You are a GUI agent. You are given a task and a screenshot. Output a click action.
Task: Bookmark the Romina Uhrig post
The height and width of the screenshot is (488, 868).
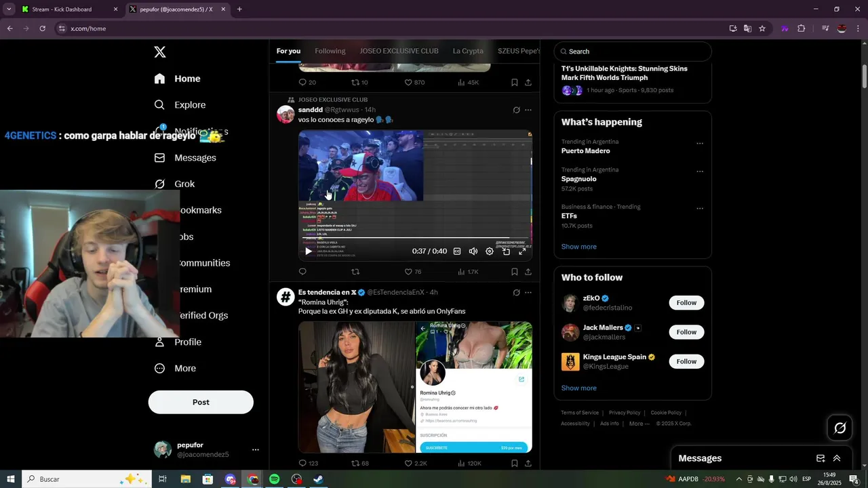[514, 464]
